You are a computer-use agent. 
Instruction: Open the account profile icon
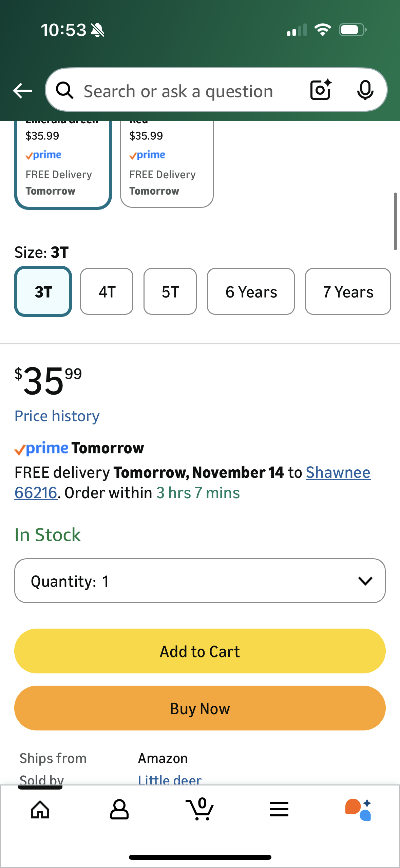pos(119,810)
